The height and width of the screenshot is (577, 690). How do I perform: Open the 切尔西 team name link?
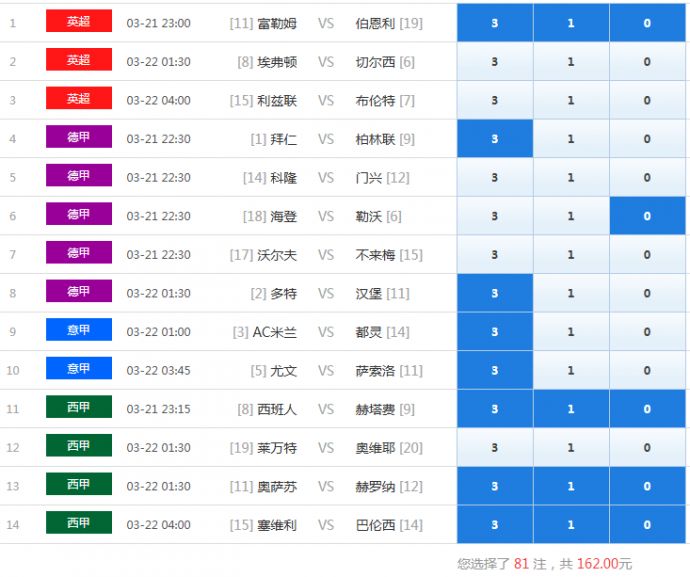[x=375, y=62]
